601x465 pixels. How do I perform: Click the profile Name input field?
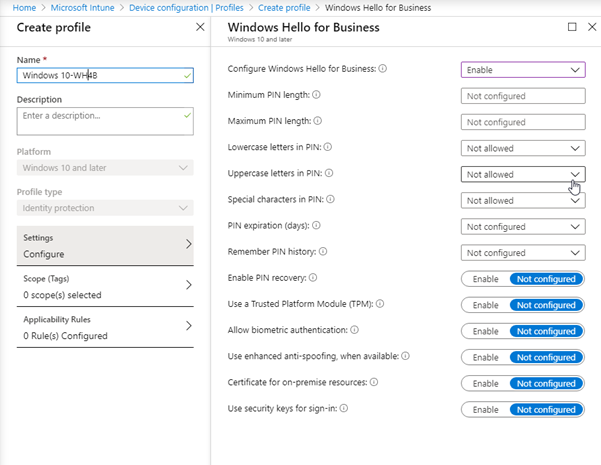pos(105,75)
